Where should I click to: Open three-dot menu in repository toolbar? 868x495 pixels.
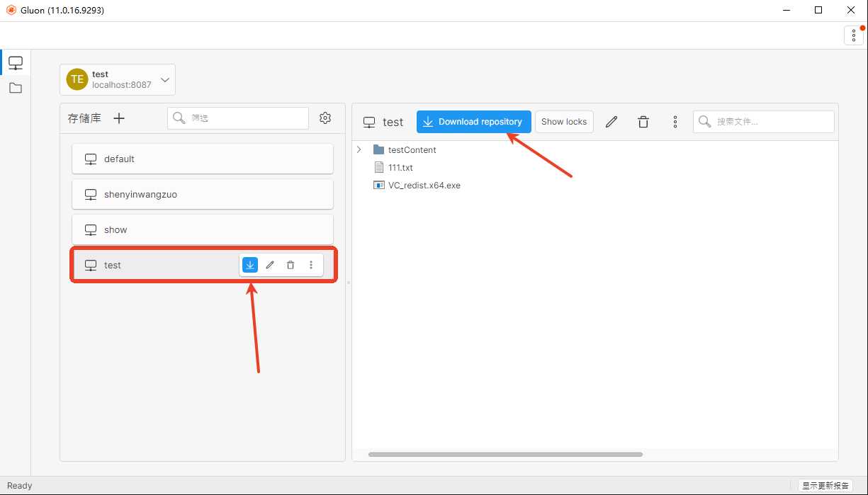(x=675, y=122)
